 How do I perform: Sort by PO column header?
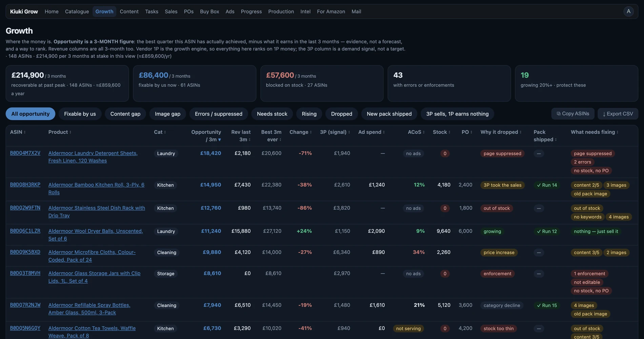tap(467, 132)
